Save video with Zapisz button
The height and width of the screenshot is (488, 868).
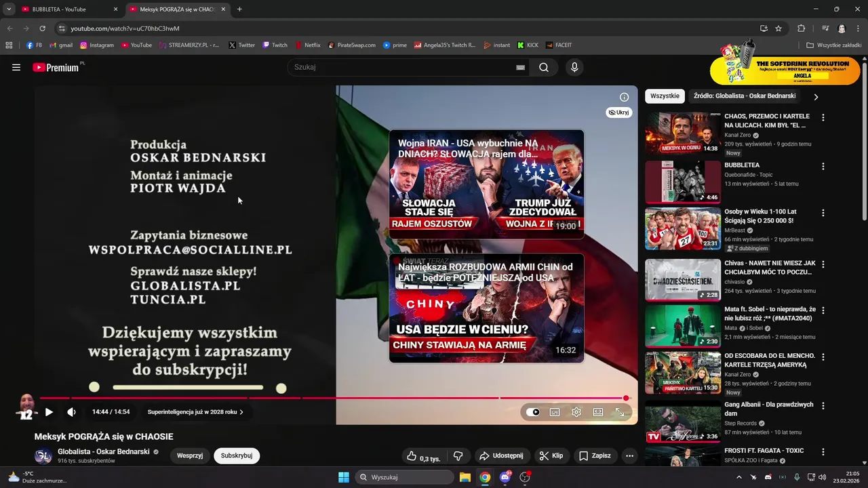click(595, 456)
